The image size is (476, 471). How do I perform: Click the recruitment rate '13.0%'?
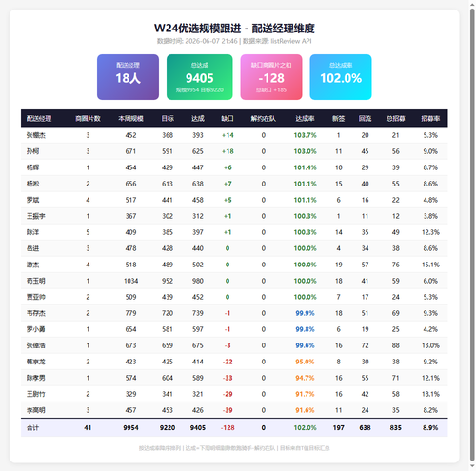(430, 345)
